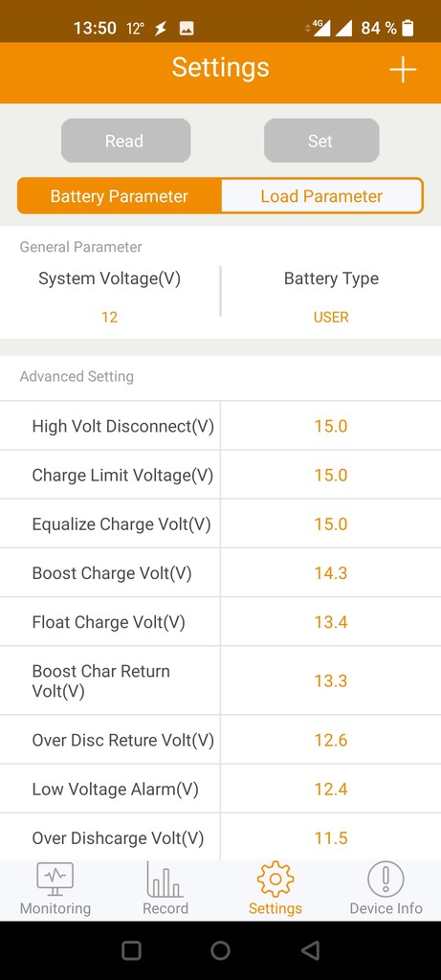441x980 pixels.
Task: Edit High Volt Disconnect value 15.0
Action: [x=331, y=426]
